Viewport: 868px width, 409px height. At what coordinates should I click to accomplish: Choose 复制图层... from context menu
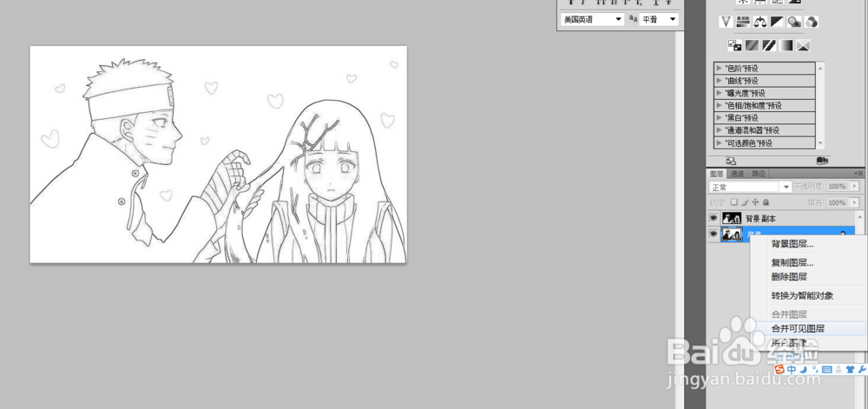point(792,263)
